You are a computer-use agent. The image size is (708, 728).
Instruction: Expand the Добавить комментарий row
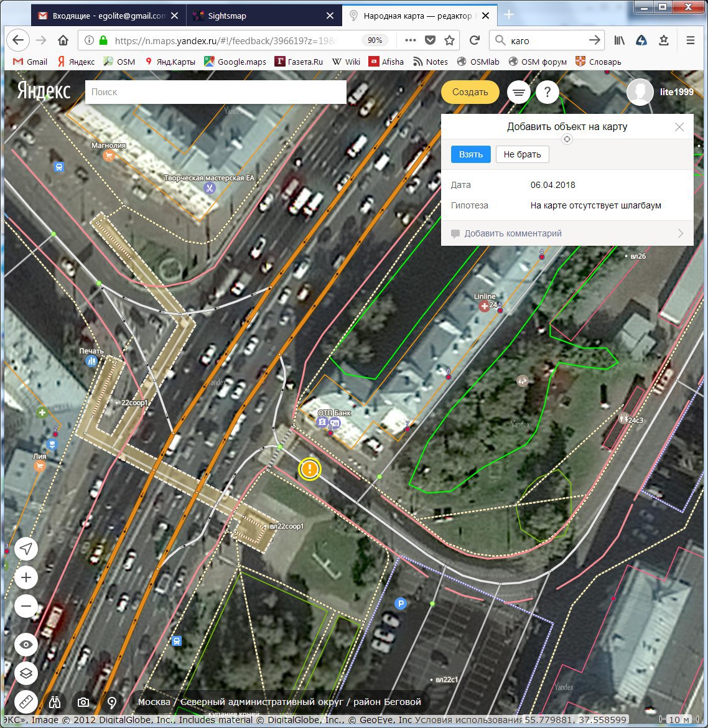click(567, 233)
